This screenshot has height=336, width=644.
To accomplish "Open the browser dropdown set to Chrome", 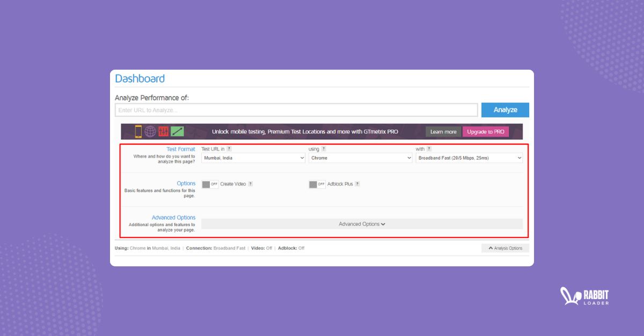I will click(x=361, y=158).
